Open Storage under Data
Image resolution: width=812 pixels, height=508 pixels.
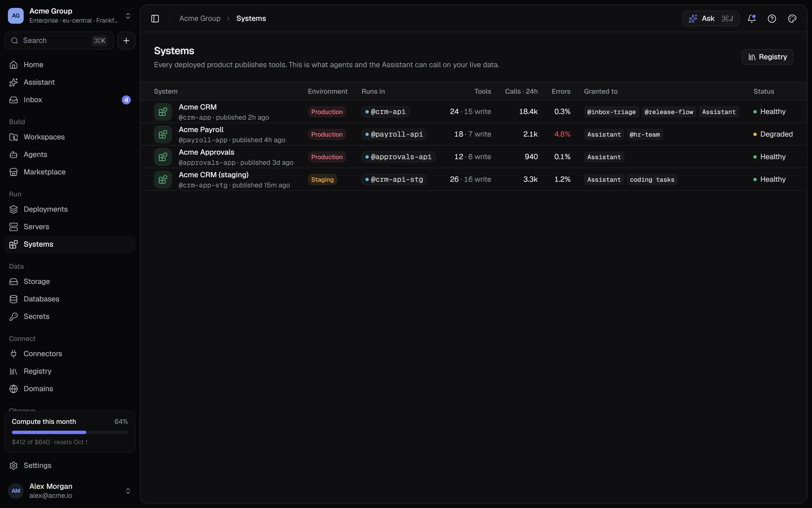point(70,282)
